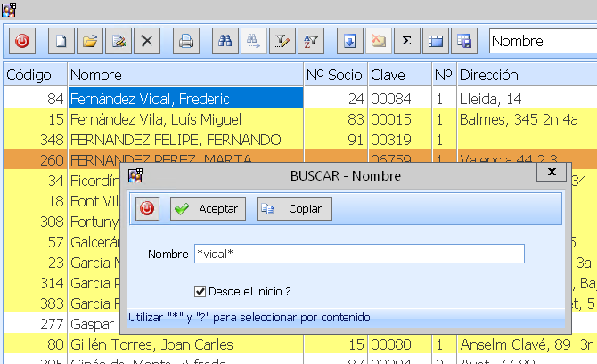
Task: Click the Nombre column header
Action: tap(184, 75)
